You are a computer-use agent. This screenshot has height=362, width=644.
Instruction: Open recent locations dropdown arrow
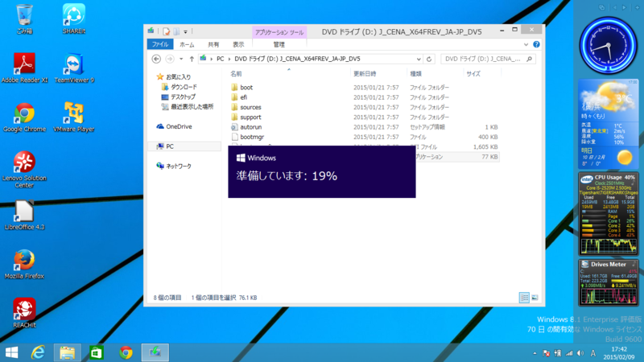click(180, 59)
